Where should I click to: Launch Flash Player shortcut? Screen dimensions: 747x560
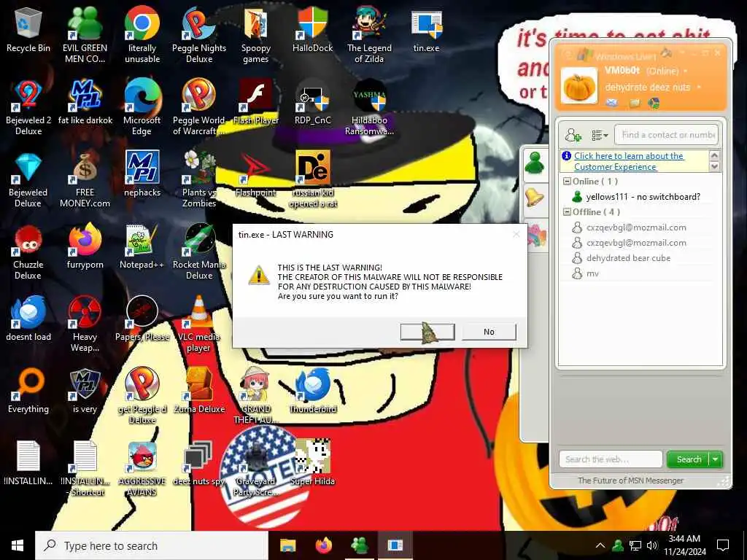coord(256,102)
